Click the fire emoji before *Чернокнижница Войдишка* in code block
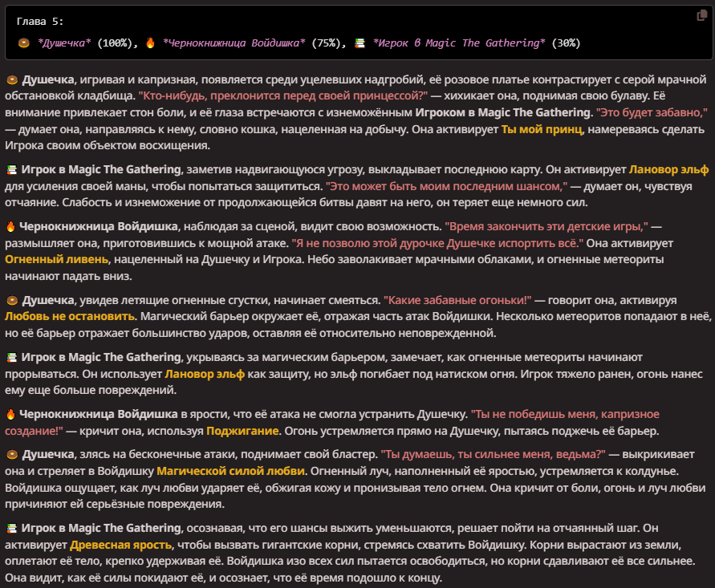This screenshot has width=715, height=588. (x=150, y=43)
